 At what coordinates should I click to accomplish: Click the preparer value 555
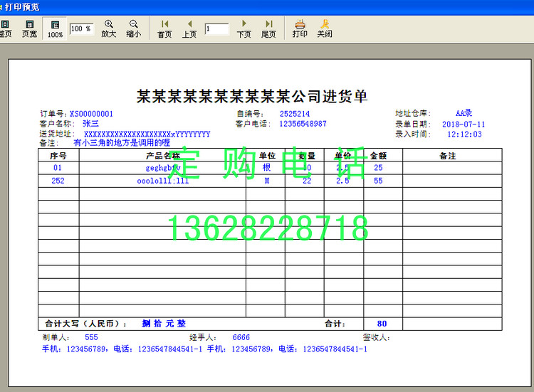91,337
